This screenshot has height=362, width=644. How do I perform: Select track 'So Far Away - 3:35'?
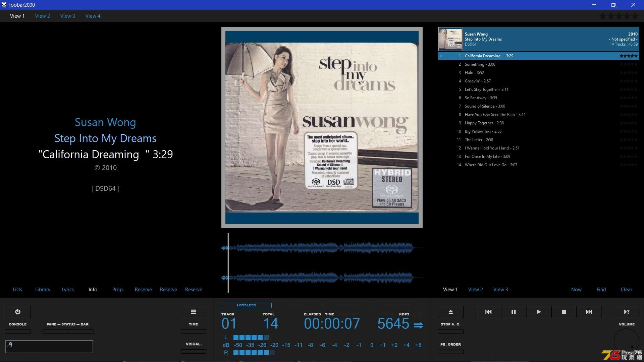539,98
